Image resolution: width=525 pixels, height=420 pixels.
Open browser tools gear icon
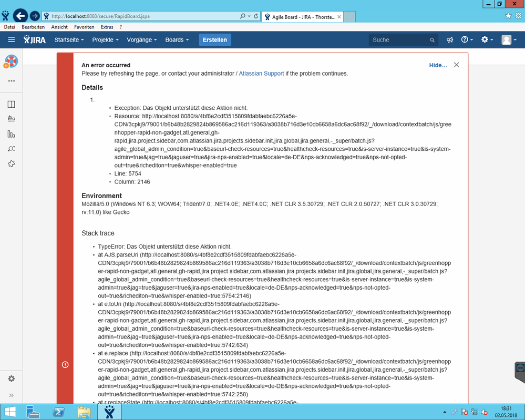518,15
